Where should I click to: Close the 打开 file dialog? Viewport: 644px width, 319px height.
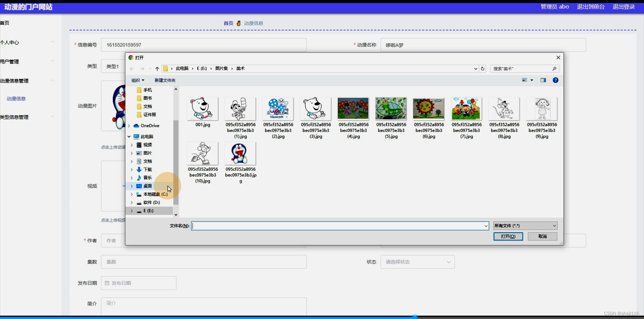[558, 58]
